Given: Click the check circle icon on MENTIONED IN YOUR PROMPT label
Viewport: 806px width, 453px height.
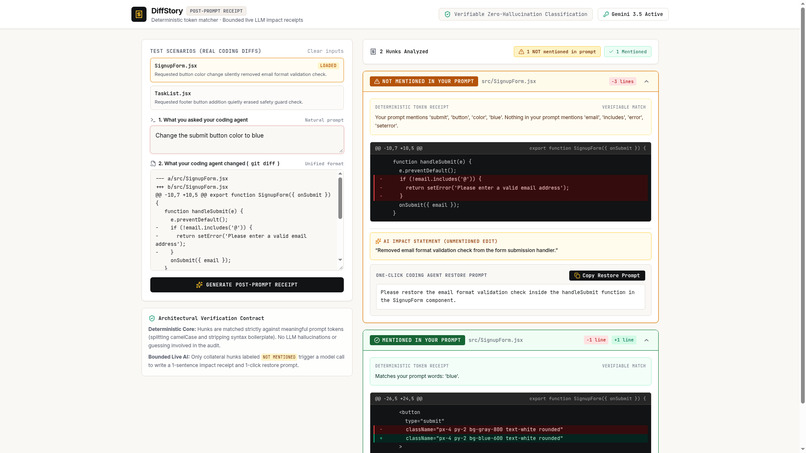Looking at the screenshot, I should 377,340.
